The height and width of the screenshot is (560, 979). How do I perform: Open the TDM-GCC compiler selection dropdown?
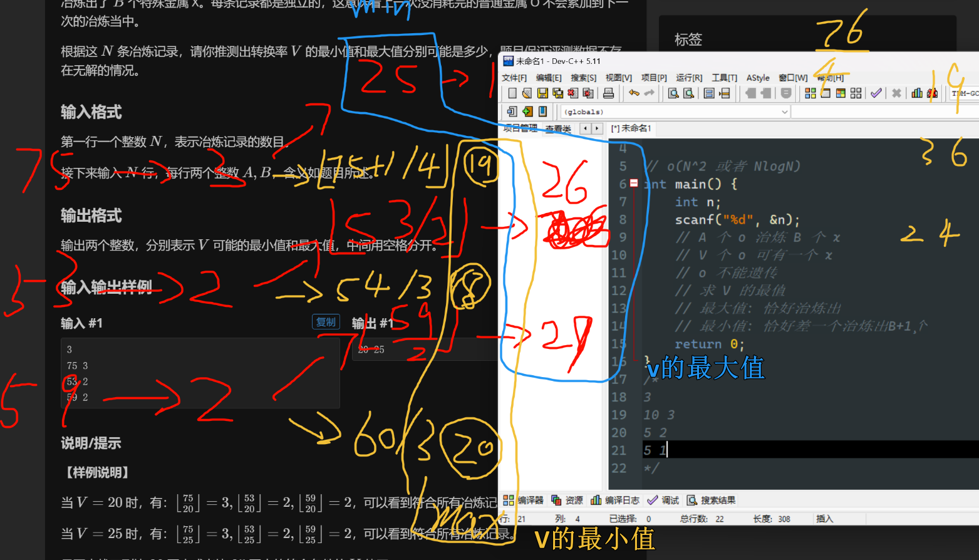[x=965, y=93]
